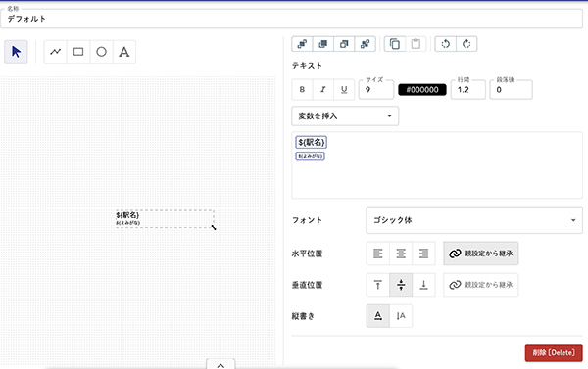Click the paste clipboard icon
588x369 pixels.
click(416, 44)
